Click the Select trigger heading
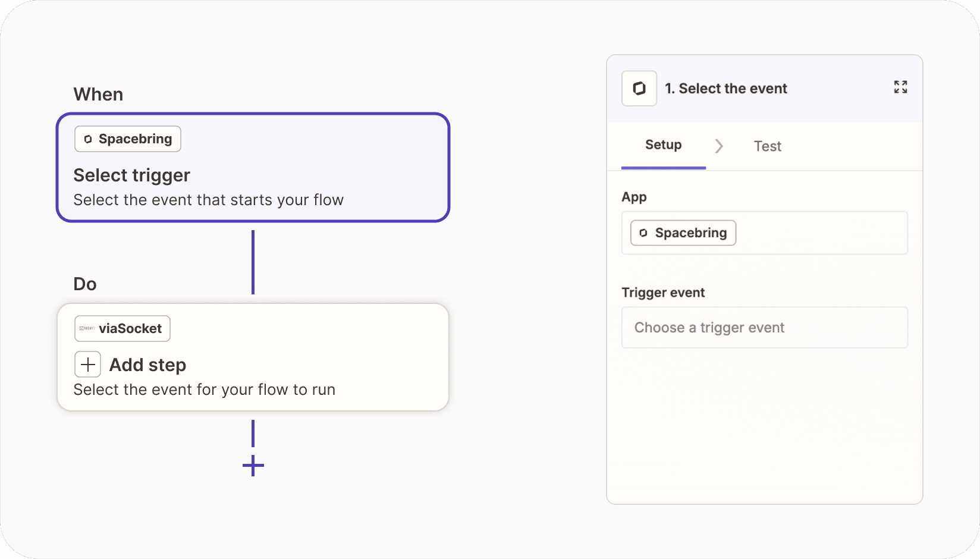Screen dimensions: 980x559 point(132,175)
